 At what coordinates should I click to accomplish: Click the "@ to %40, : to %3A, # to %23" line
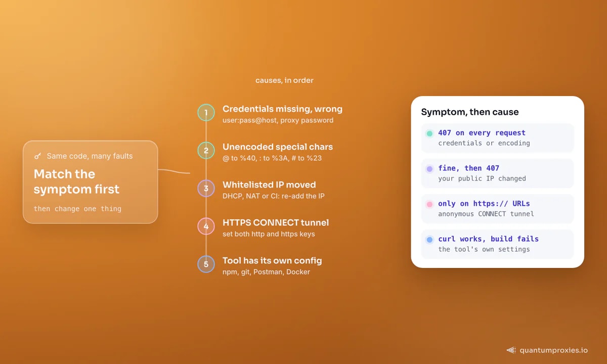[272, 158]
